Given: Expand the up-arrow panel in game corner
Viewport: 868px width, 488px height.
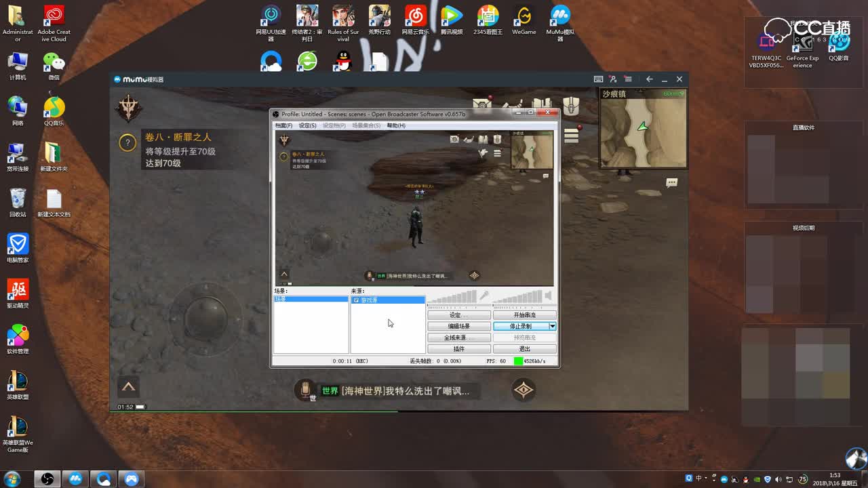Looking at the screenshot, I should pyautogui.click(x=128, y=387).
